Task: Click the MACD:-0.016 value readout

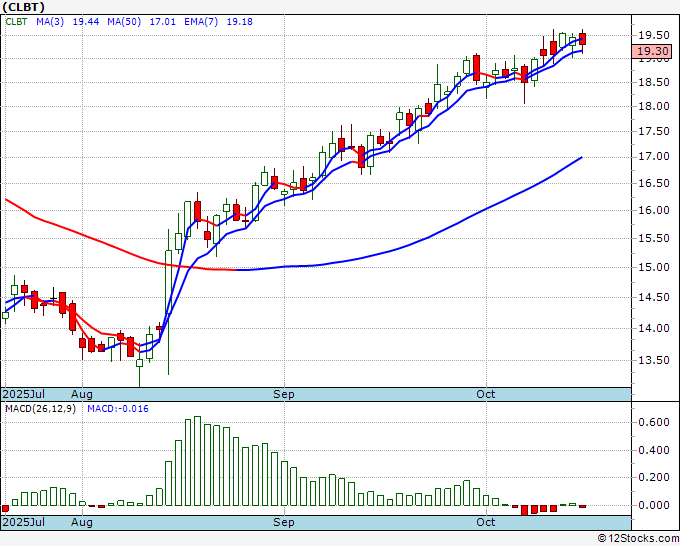Action: click(118, 410)
